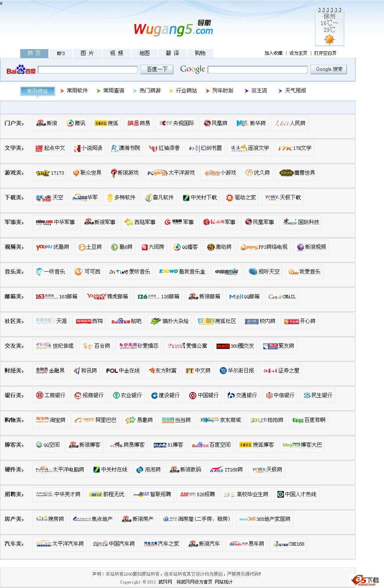Viewport: 384px width, 588px height.
Task: Click 加入收藏 link
Action: (273, 53)
